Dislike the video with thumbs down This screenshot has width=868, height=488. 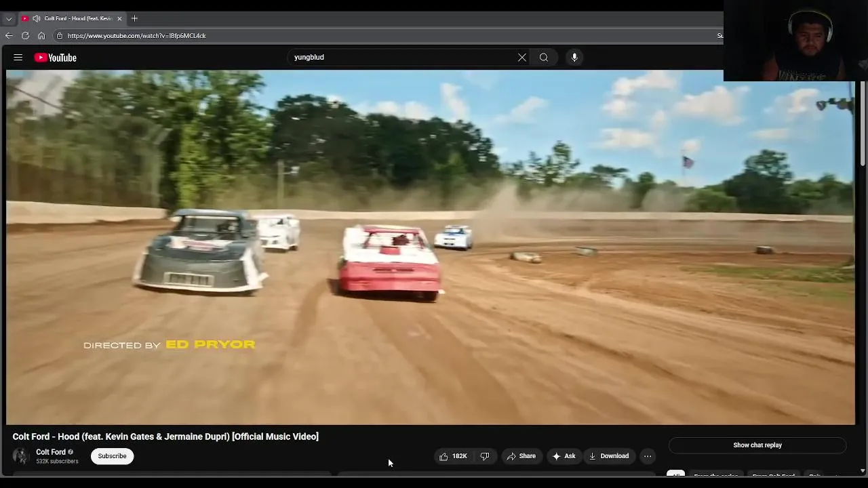pos(485,456)
